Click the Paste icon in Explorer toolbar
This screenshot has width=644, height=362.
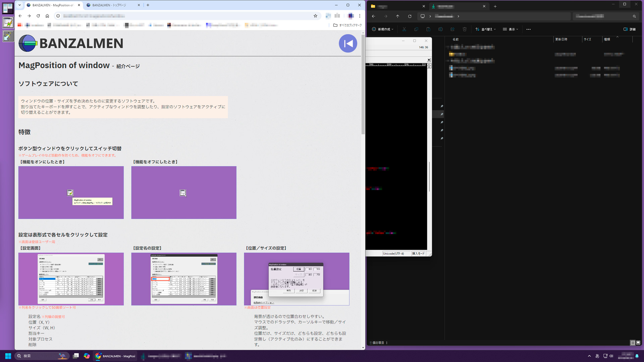tap(428, 29)
